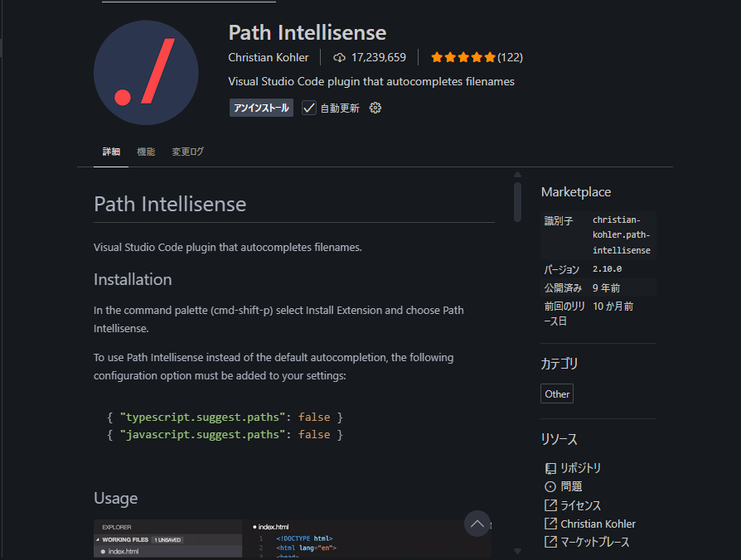The image size is (741, 560).
Task: Click the Path Intellisense logo
Action: point(146,72)
